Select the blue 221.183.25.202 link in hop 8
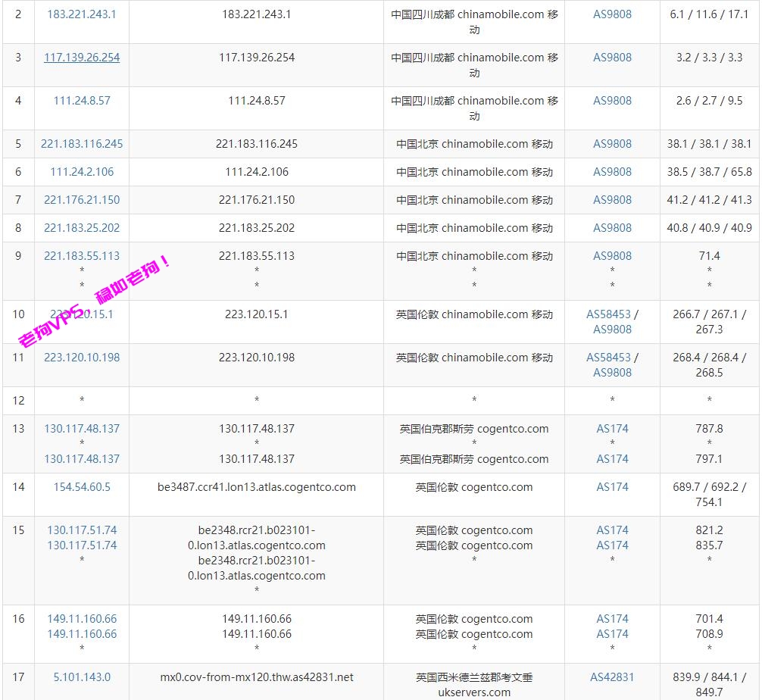This screenshot has height=700, width=762. [x=82, y=228]
